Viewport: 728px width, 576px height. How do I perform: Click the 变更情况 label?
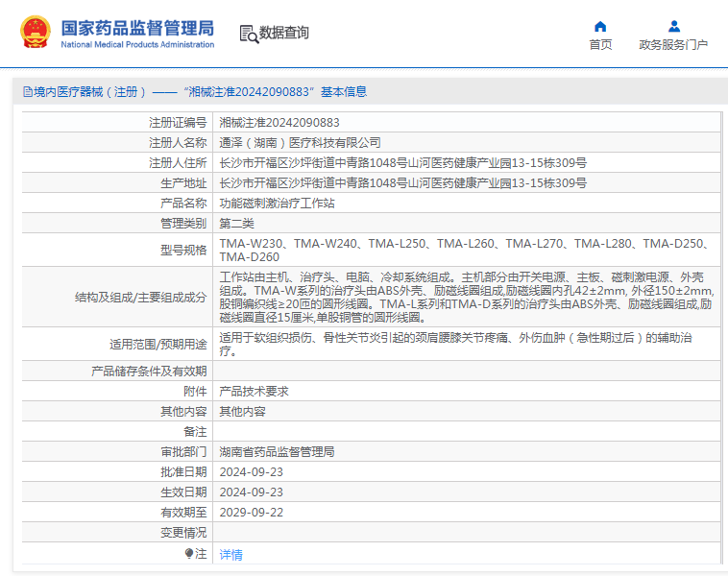[x=183, y=533]
